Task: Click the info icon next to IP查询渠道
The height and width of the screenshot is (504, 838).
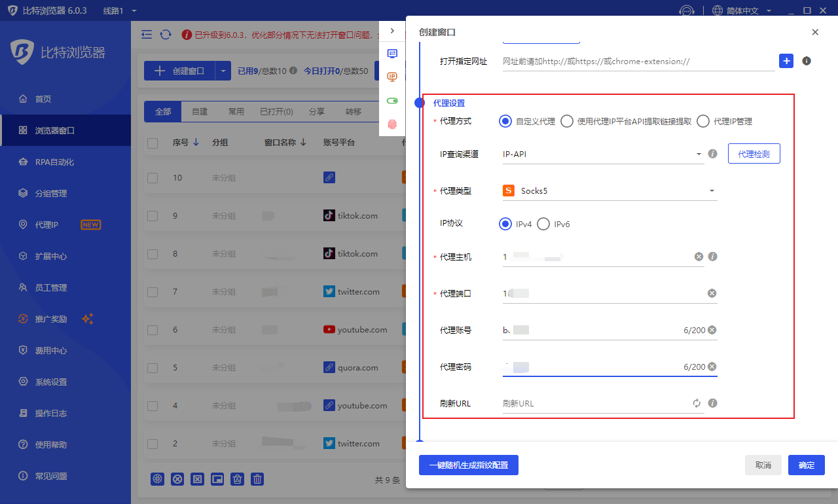Action: point(713,154)
